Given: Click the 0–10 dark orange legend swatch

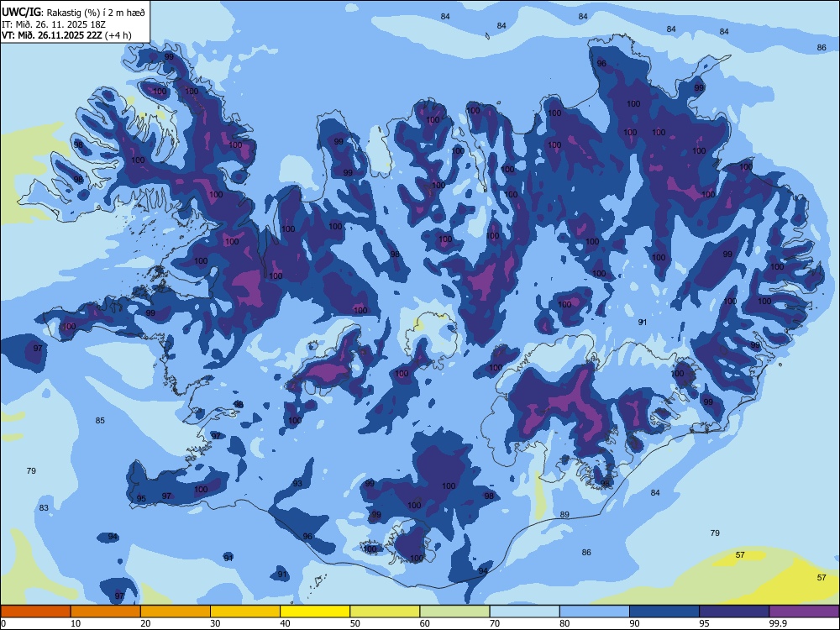Looking at the screenshot, I should (x=35, y=612).
